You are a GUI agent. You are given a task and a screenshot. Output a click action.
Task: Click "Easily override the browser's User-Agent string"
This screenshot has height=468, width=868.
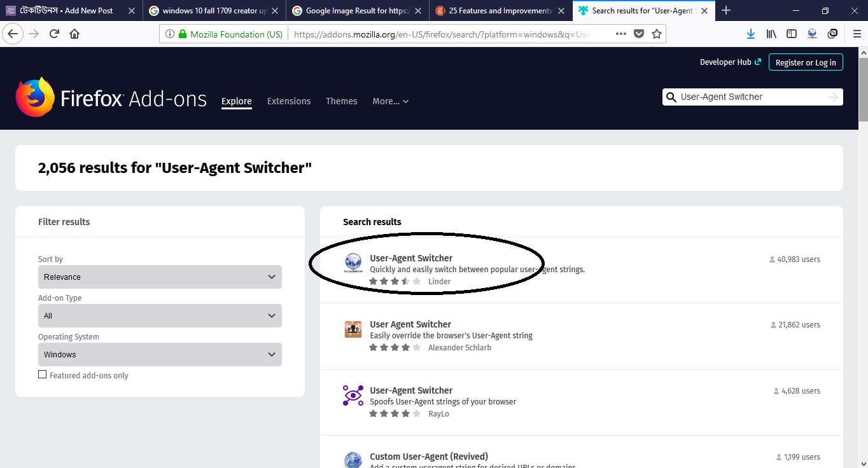451,336
